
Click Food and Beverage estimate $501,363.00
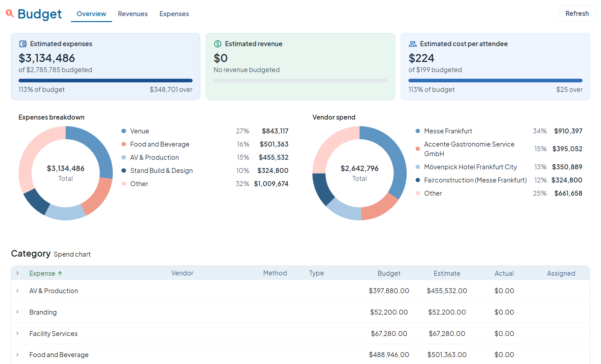[447, 355]
